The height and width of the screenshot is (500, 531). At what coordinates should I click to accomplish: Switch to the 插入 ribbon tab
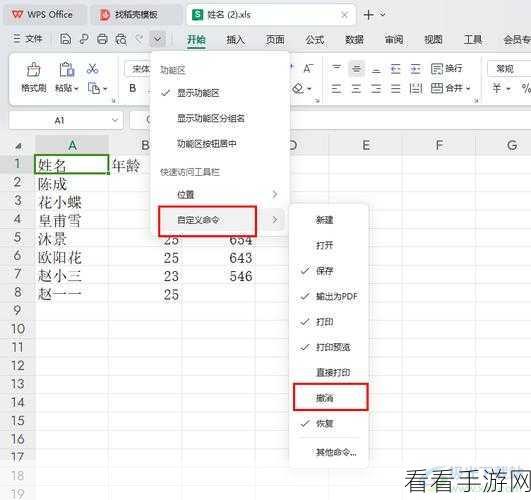[x=236, y=40]
